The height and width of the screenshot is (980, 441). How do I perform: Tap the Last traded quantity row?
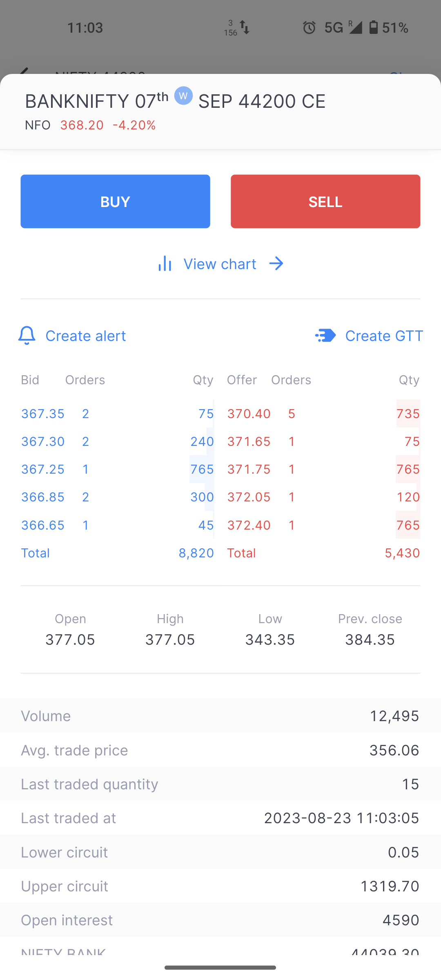pyautogui.click(x=220, y=784)
